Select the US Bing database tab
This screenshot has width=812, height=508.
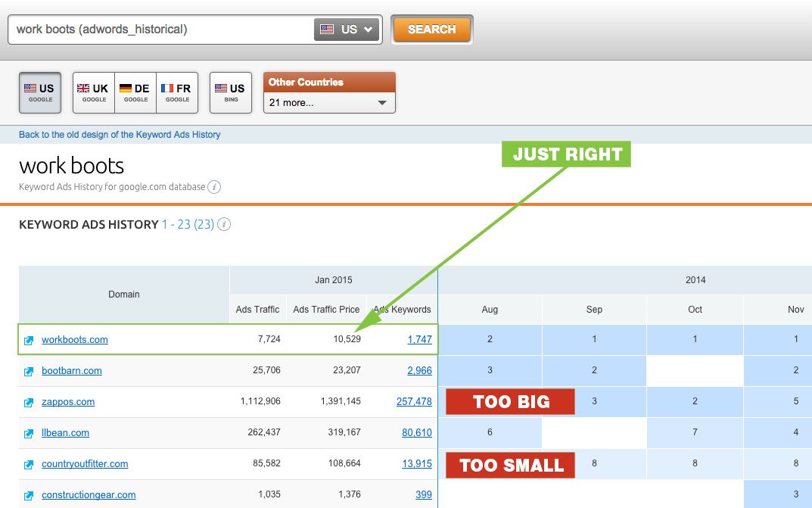pyautogui.click(x=231, y=92)
